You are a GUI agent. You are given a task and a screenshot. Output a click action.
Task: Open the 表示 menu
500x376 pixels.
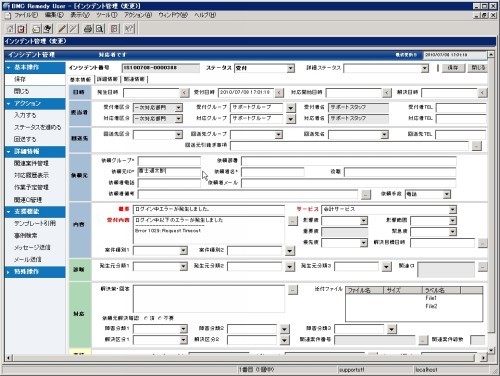pyautogui.click(x=80, y=15)
